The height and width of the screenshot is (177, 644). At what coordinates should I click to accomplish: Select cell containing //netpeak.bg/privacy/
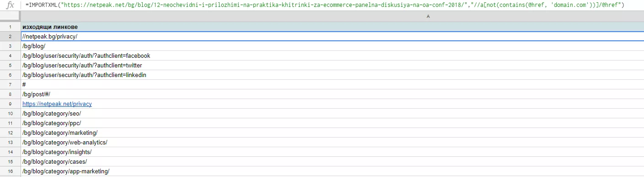coord(333,37)
